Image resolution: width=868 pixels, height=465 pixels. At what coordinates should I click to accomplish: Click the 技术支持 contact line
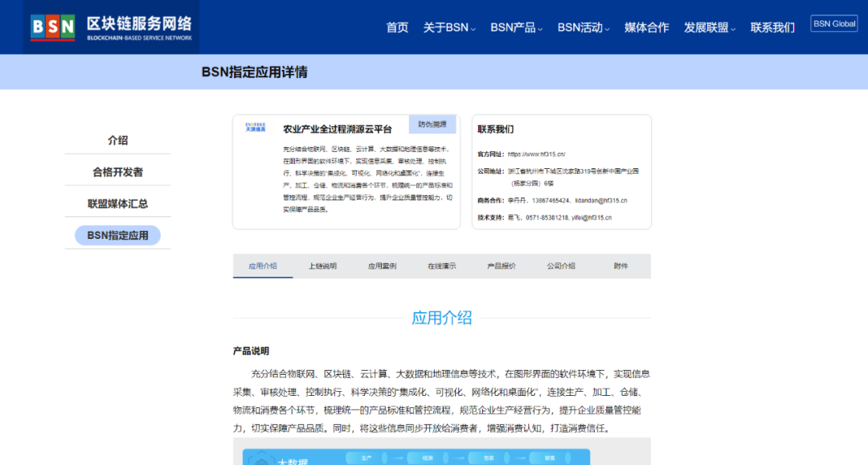click(545, 218)
